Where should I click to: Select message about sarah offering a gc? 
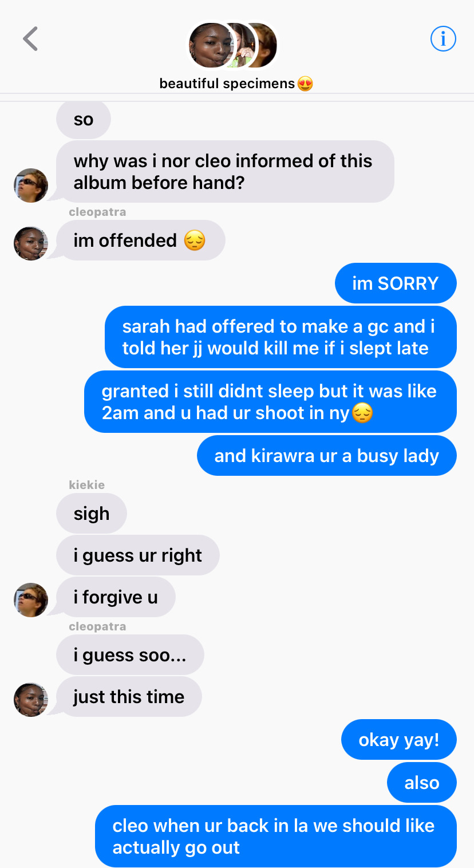click(281, 337)
